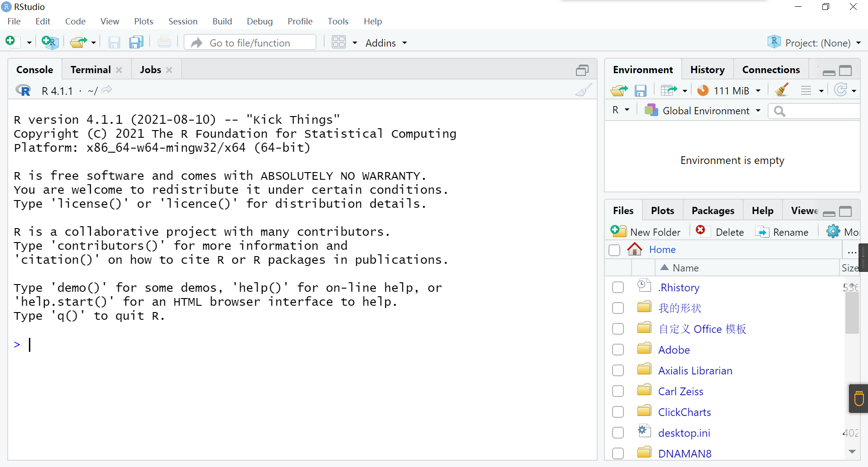
Task: Create a new R project
Action: click(x=49, y=42)
